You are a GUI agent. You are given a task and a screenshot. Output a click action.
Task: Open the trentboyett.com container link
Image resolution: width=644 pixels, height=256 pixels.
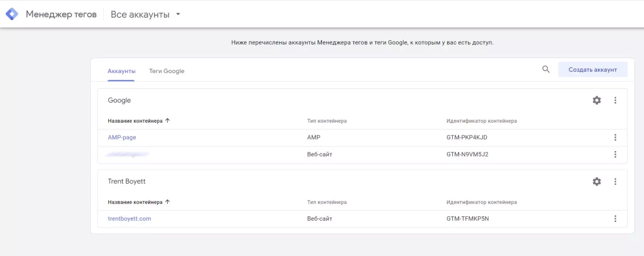point(130,219)
